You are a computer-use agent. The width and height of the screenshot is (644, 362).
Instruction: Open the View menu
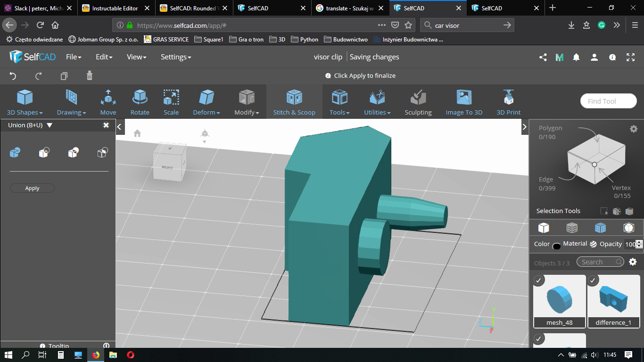pos(136,57)
